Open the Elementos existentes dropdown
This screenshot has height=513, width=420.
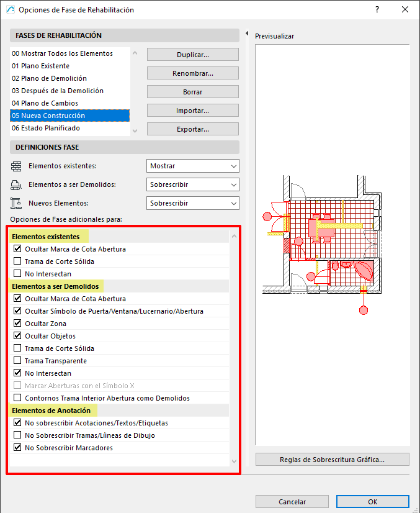pyautogui.click(x=193, y=166)
